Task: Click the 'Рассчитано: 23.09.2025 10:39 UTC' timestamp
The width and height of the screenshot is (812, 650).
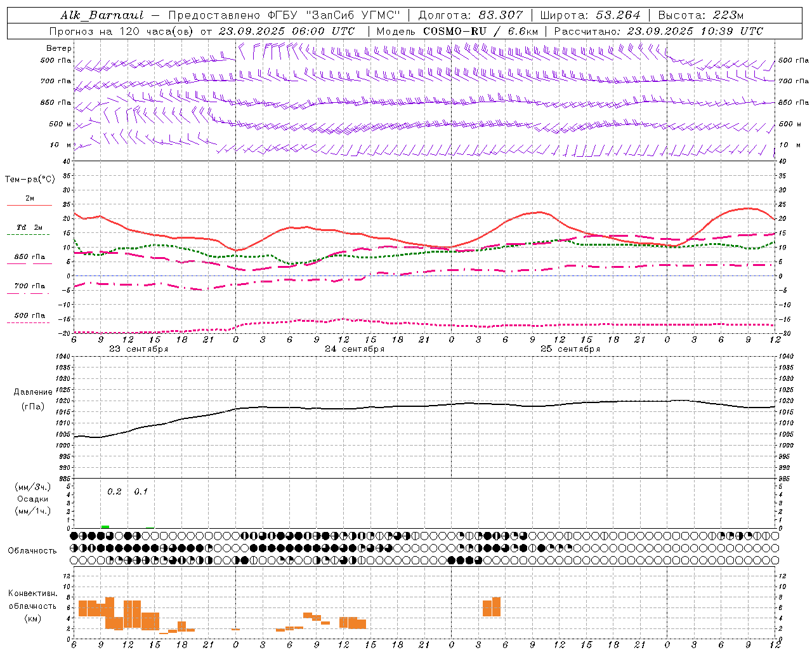Action: (658, 31)
